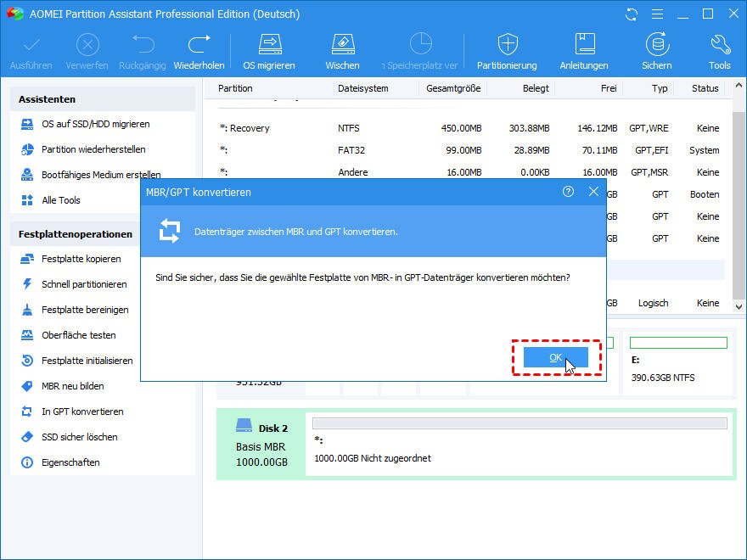
Task: Click the Rückgängig undo icon
Action: point(143,45)
